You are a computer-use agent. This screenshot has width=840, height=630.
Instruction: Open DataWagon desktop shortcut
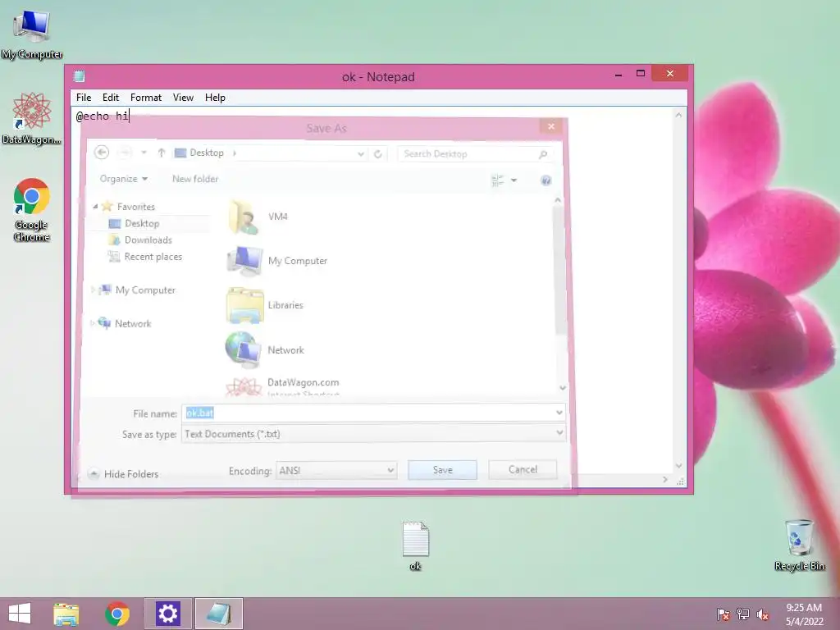(32, 118)
